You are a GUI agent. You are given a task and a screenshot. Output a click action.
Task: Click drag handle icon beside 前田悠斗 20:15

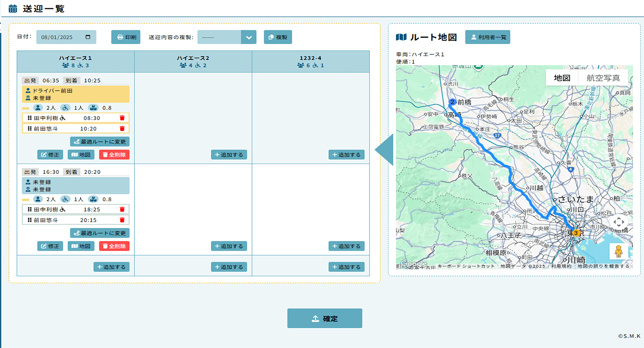(30, 220)
